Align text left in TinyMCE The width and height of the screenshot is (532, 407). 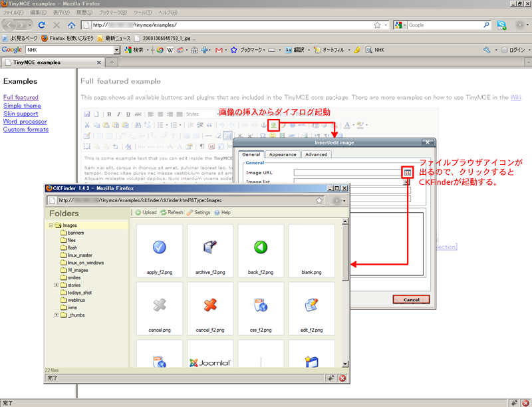pyautogui.click(x=151, y=114)
